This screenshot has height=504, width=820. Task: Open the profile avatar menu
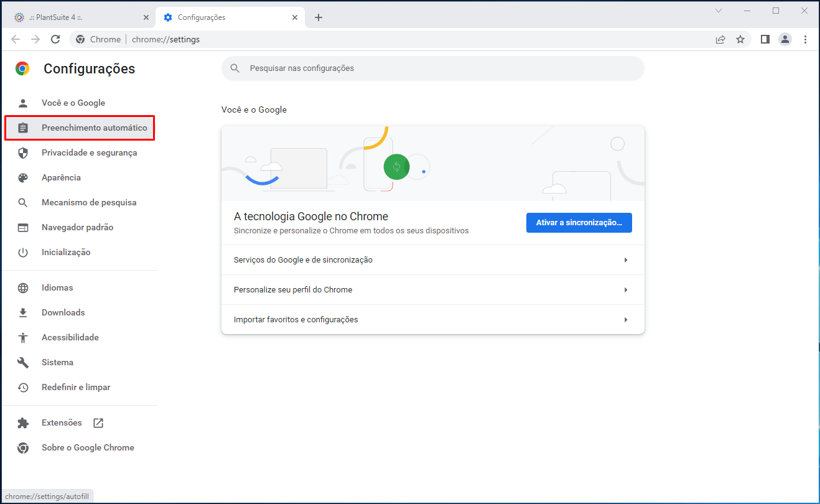[x=785, y=39]
